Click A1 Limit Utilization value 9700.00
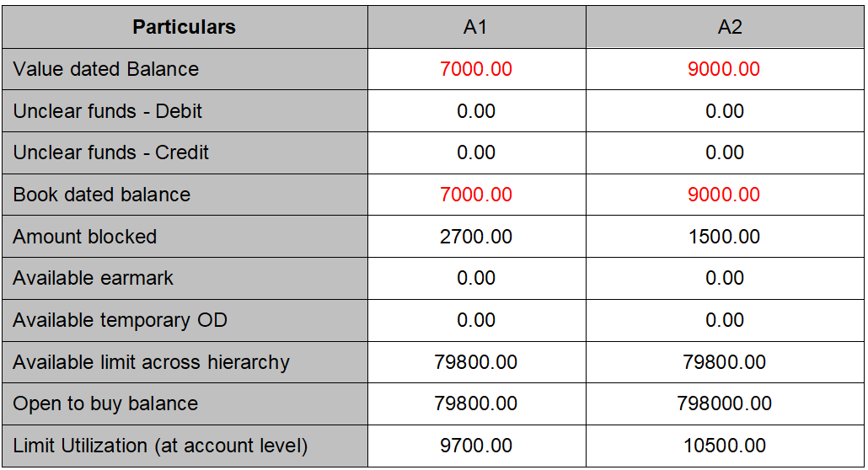This screenshot has height=470, width=868. [475, 446]
